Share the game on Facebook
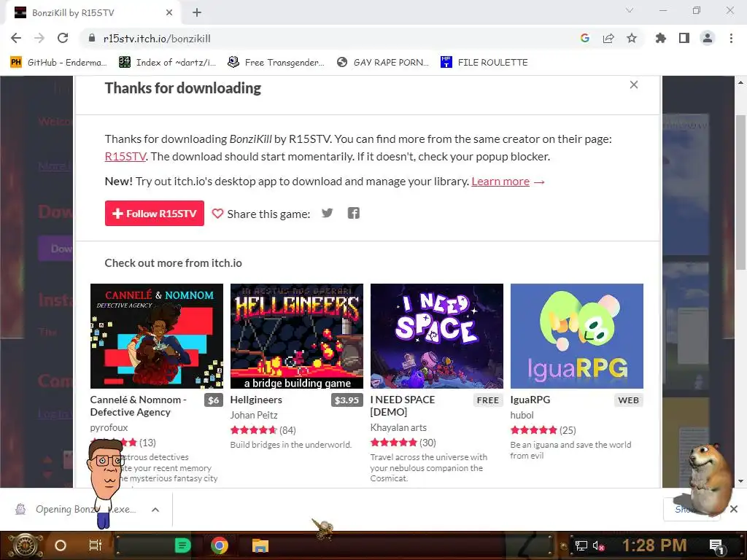 tap(354, 213)
